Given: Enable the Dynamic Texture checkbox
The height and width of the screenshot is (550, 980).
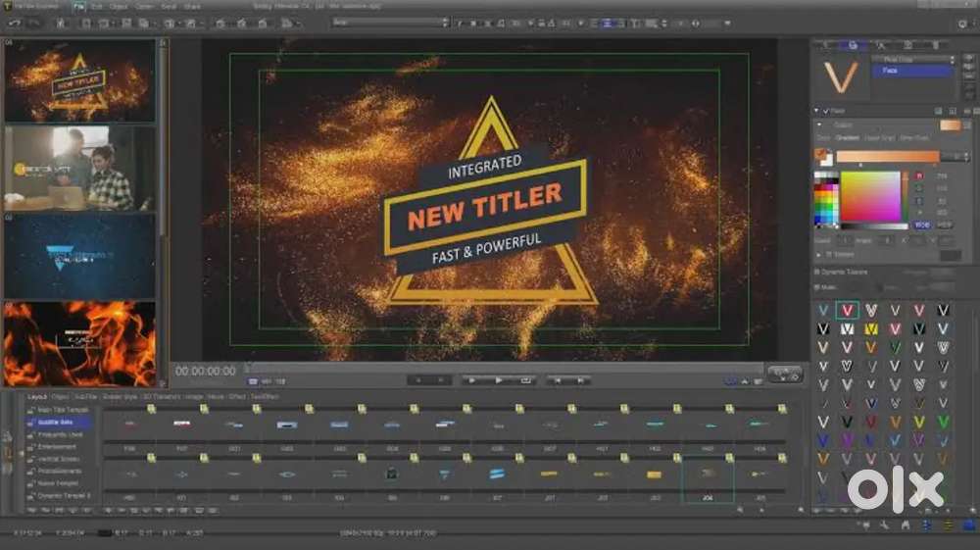Looking at the screenshot, I should coord(819,271).
